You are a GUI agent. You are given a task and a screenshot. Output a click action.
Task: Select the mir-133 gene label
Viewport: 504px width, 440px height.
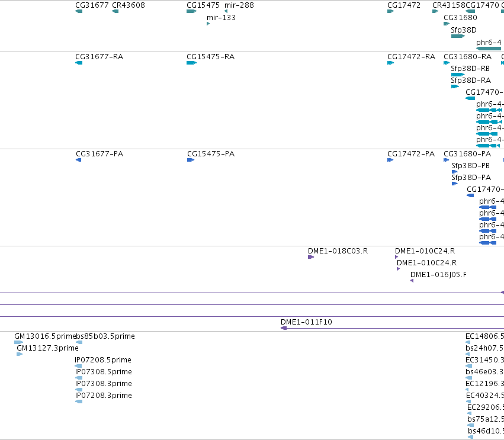click(x=221, y=18)
